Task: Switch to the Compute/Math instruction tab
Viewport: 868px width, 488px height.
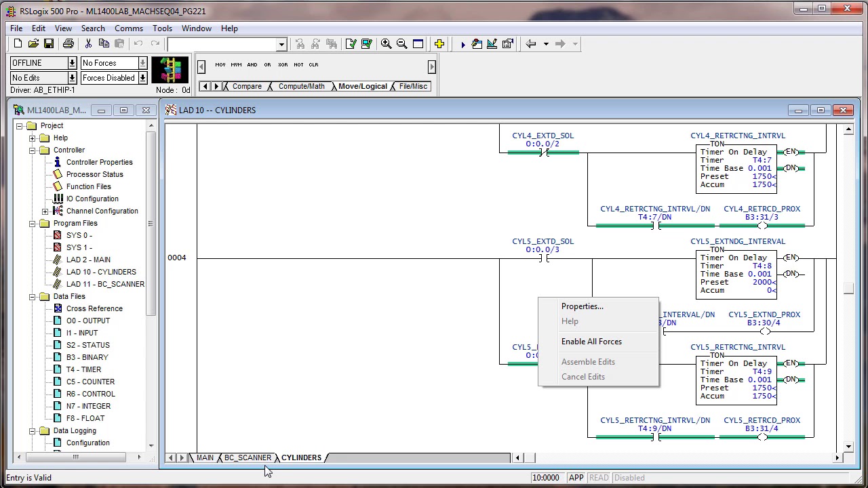Action: click(301, 86)
